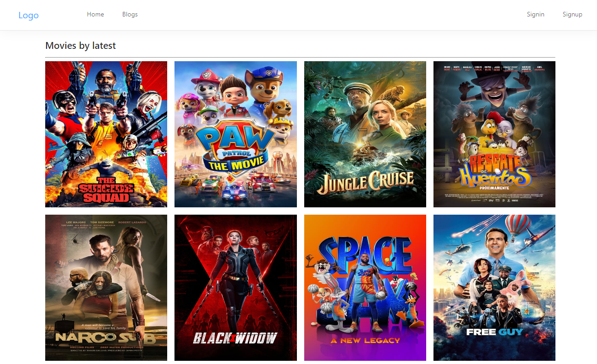The width and height of the screenshot is (597, 364).
Task: Click Signin in the top bar
Action: click(535, 14)
